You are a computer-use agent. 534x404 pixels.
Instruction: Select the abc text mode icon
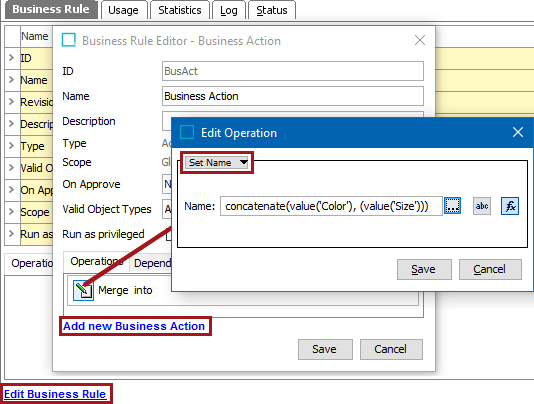pyautogui.click(x=482, y=206)
